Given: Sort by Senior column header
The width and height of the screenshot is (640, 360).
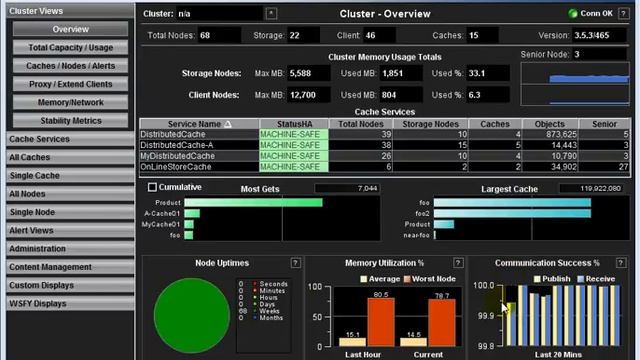Looking at the screenshot, I should point(604,124).
